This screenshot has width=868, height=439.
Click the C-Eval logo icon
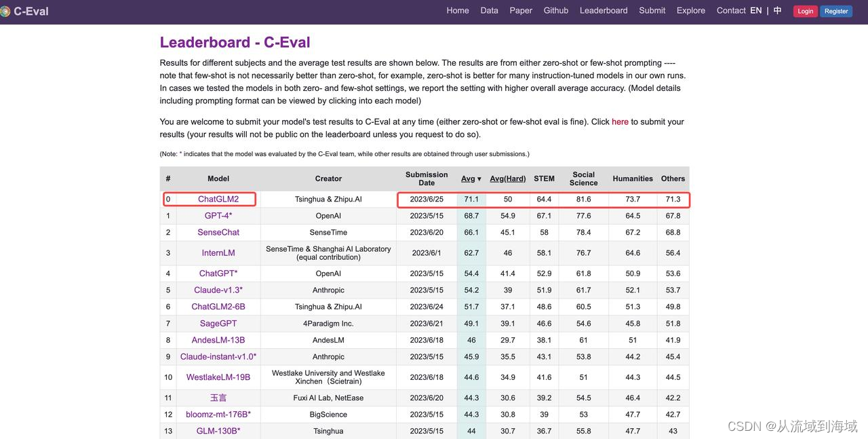click(x=5, y=12)
